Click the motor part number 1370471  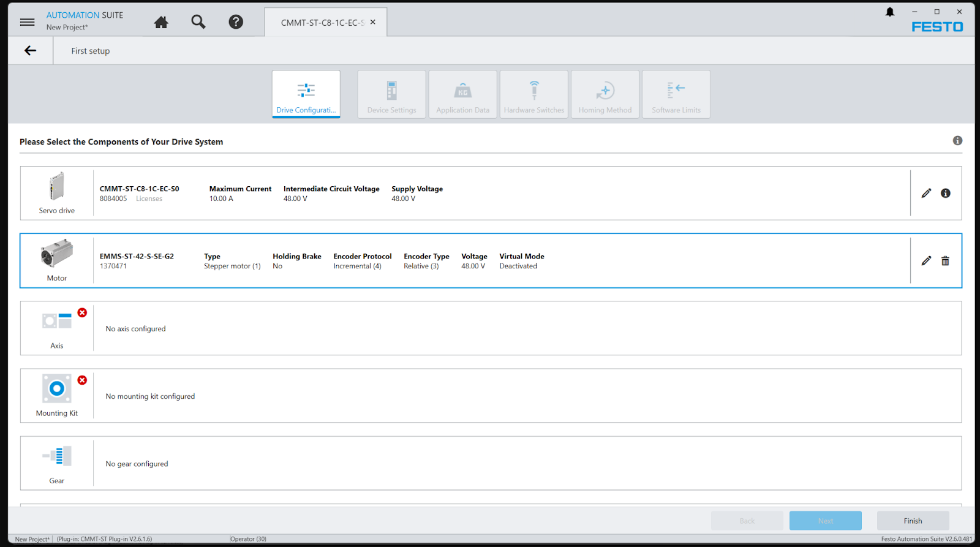pos(113,266)
